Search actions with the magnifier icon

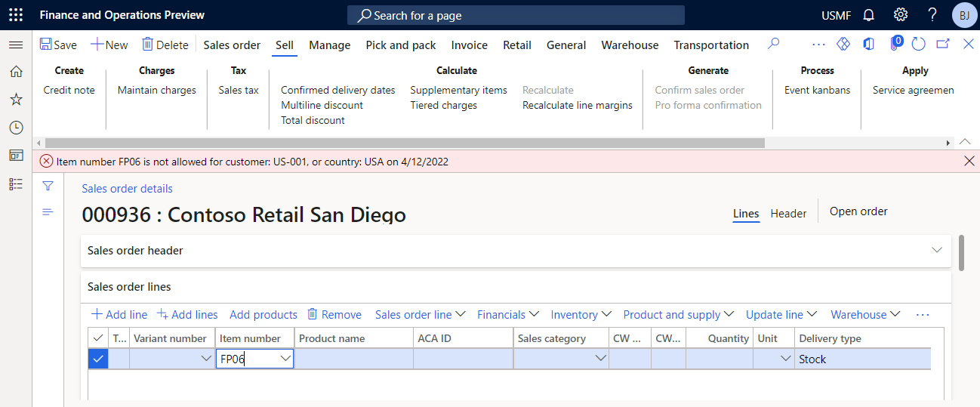pos(773,45)
